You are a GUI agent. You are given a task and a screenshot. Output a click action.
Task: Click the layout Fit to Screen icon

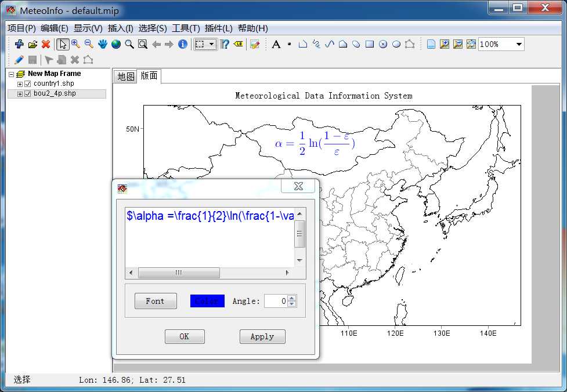471,44
